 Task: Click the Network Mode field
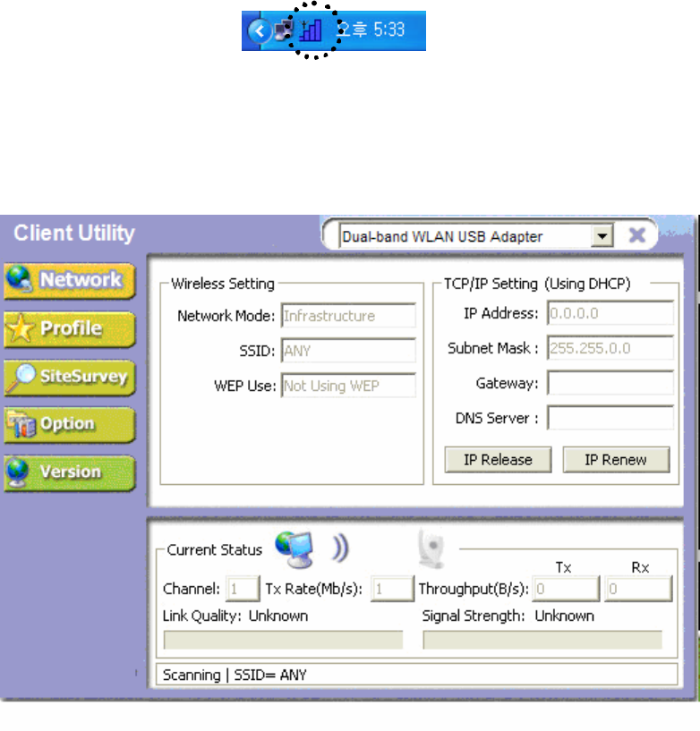[x=348, y=316]
